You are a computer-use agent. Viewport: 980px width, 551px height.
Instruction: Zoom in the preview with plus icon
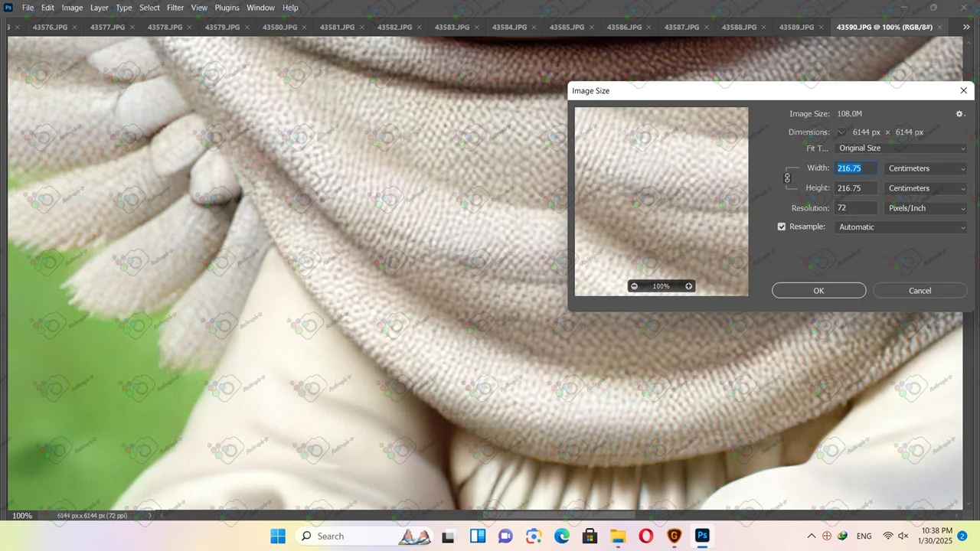688,286
